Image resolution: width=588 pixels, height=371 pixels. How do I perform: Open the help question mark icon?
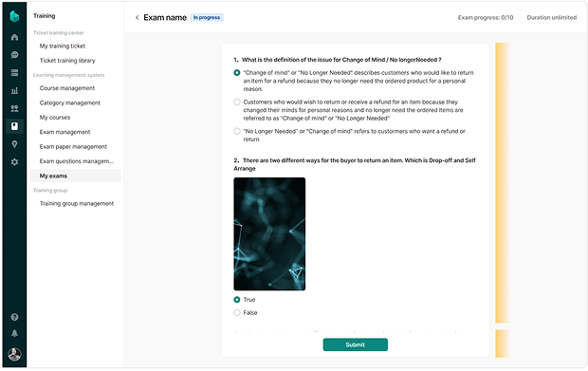[14, 317]
